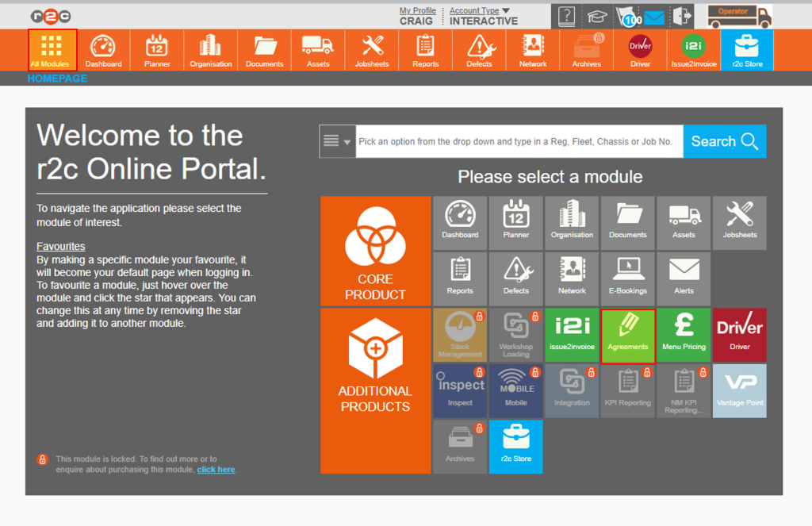The width and height of the screenshot is (812, 526).
Task: Open the red Driver tile
Action: pos(740,335)
